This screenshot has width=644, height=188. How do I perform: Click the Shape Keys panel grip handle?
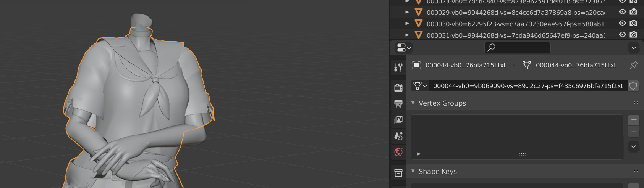636,171
